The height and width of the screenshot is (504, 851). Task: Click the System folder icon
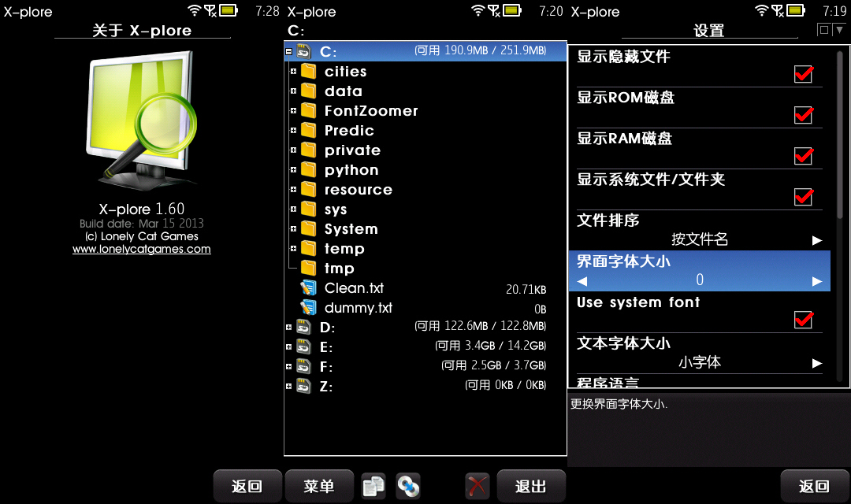tap(308, 229)
